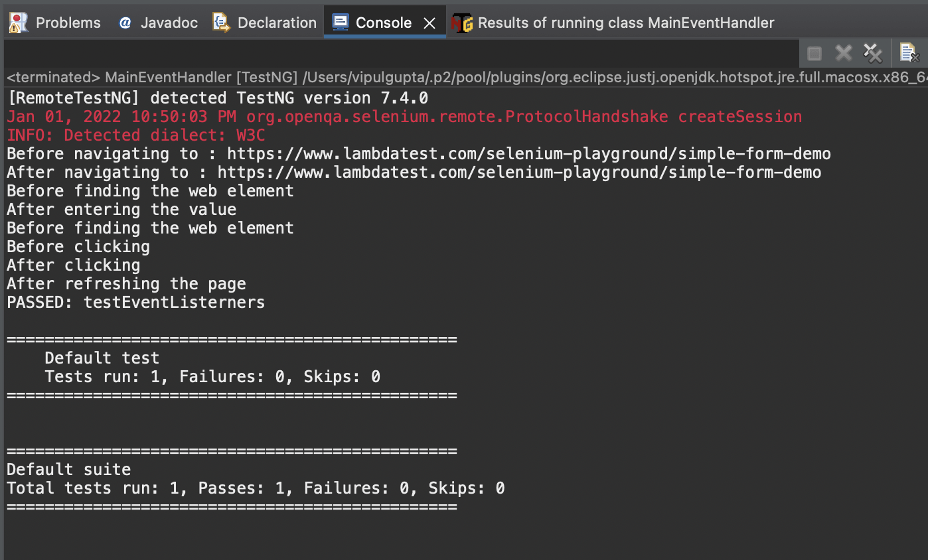Click the Clear Console document icon
928x560 pixels.
point(907,53)
